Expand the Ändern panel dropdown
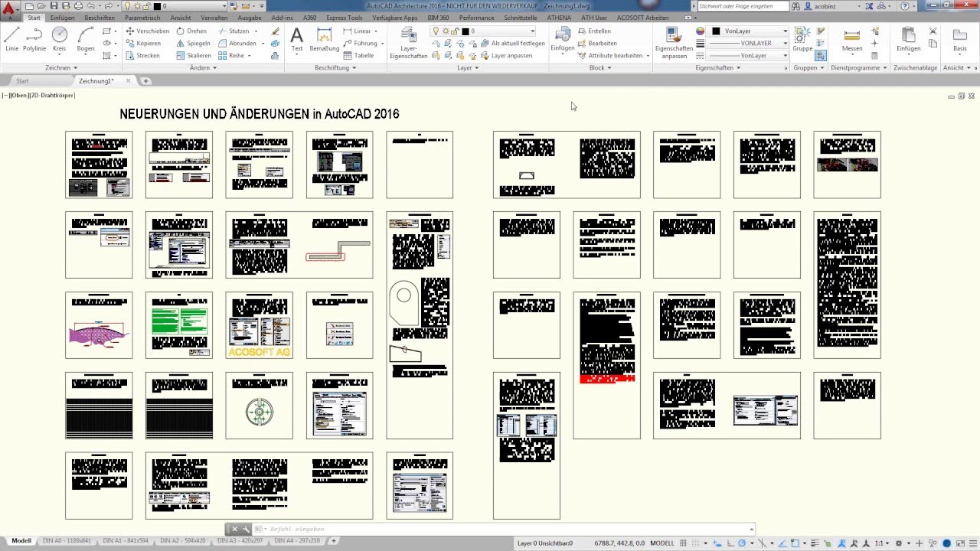Image resolution: width=980 pixels, height=551 pixels. click(203, 67)
